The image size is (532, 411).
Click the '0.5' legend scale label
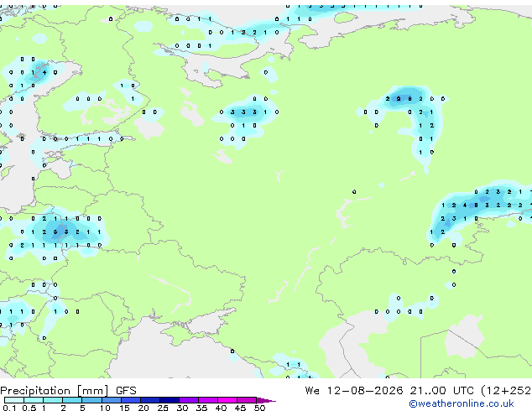[x=29, y=408]
